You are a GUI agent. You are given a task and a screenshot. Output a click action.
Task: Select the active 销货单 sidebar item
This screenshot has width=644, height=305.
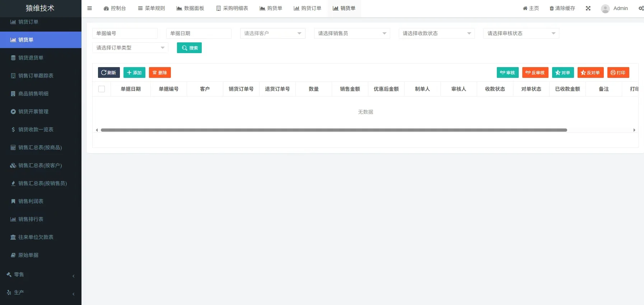point(41,40)
